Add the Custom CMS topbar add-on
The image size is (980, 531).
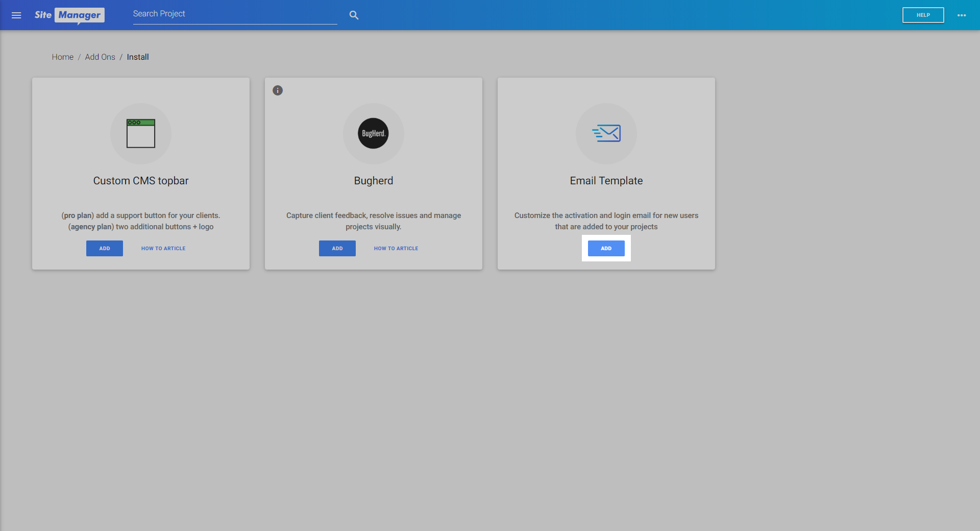tap(105, 248)
